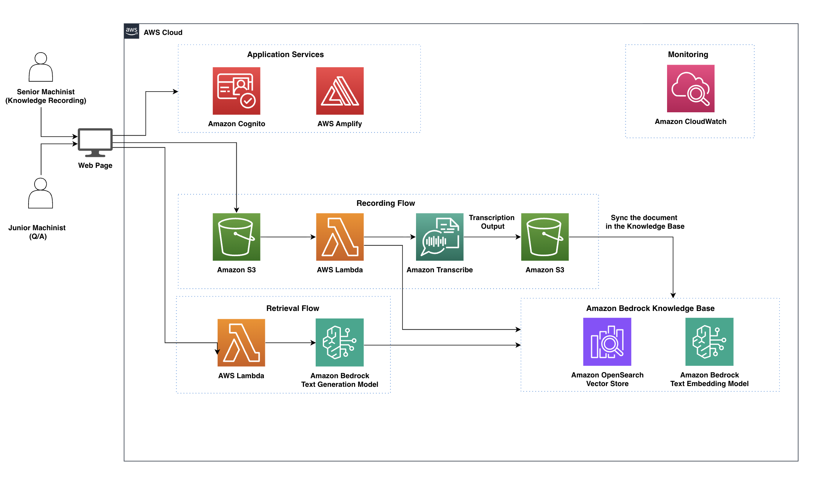
Task: Click the S3 bucket after Transcription Output
Action: tap(545, 237)
